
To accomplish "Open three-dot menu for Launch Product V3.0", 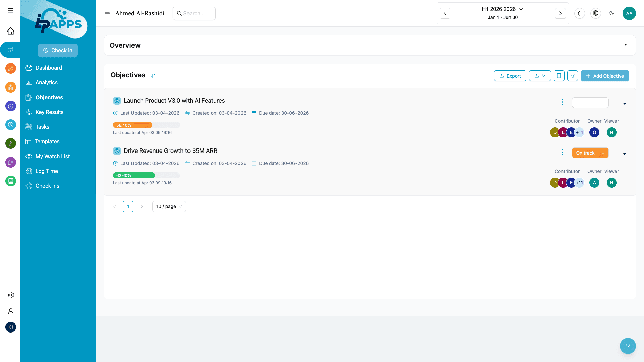I will 562,102.
